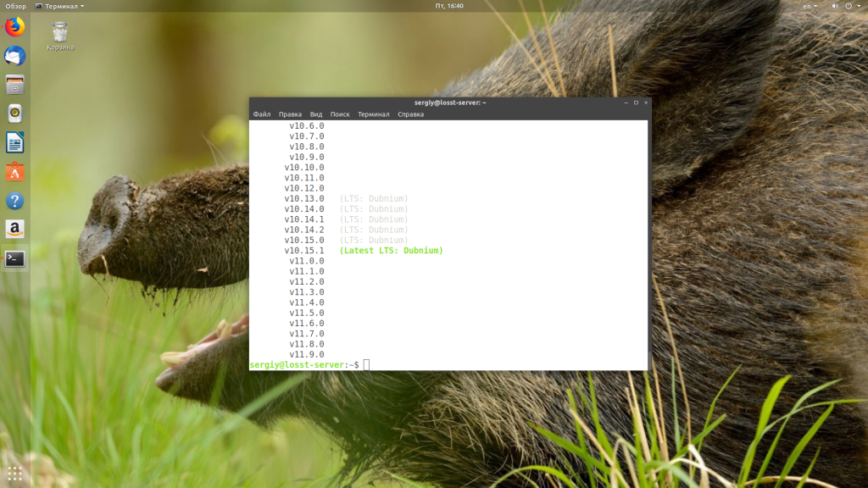The width and height of the screenshot is (868, 488).
Task: Open LibreOffice Writer from the dock
Action: pos(15,142)
